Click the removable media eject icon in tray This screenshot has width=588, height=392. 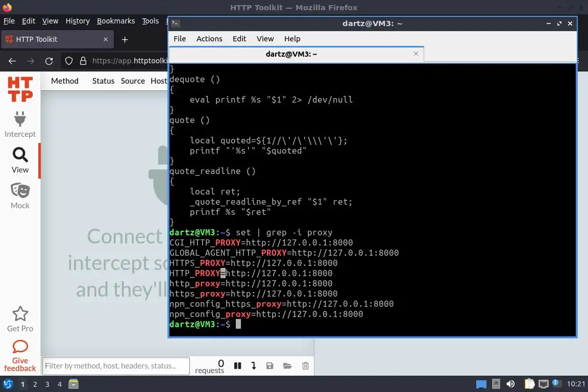pyautogui.click(x=496, y=384)
